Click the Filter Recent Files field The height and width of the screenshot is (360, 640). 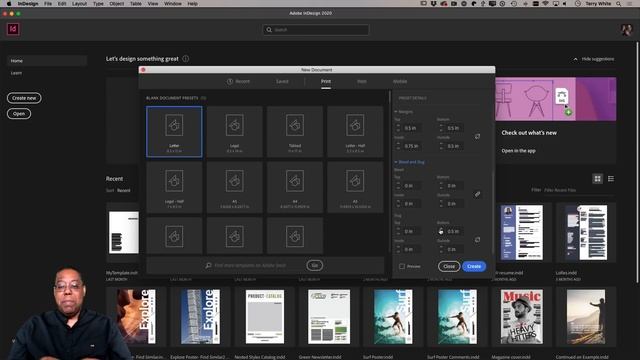(580, 190)
